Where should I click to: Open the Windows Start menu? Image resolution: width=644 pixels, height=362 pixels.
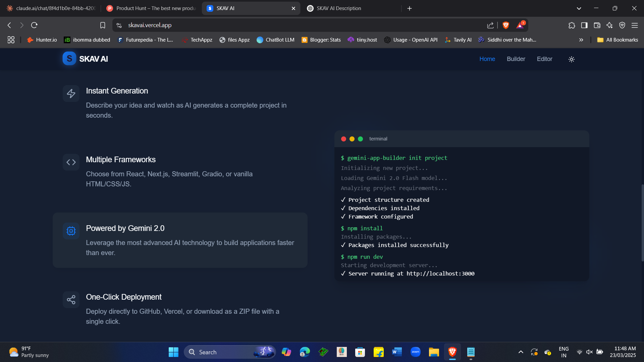click(173, 352)
